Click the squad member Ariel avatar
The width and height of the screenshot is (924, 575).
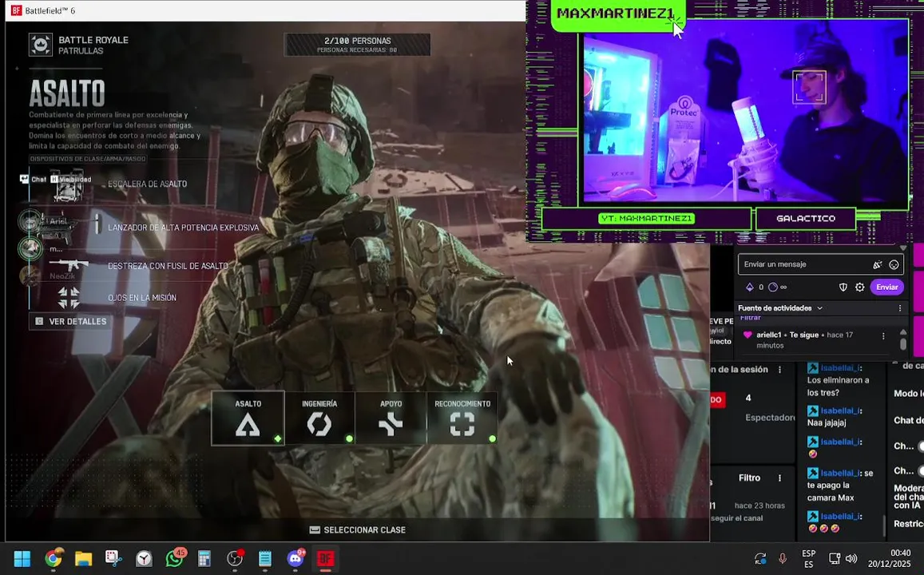point(30,221)
